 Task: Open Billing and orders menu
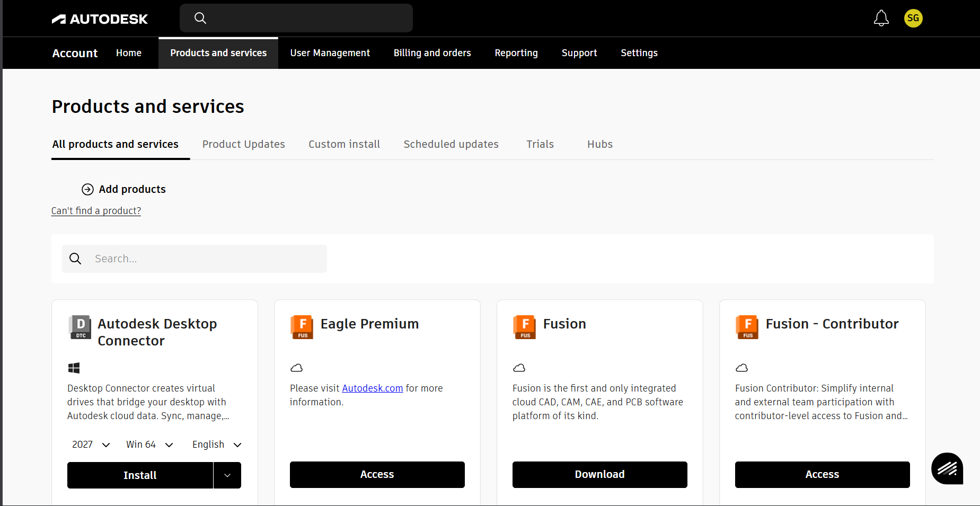[432, 53]
